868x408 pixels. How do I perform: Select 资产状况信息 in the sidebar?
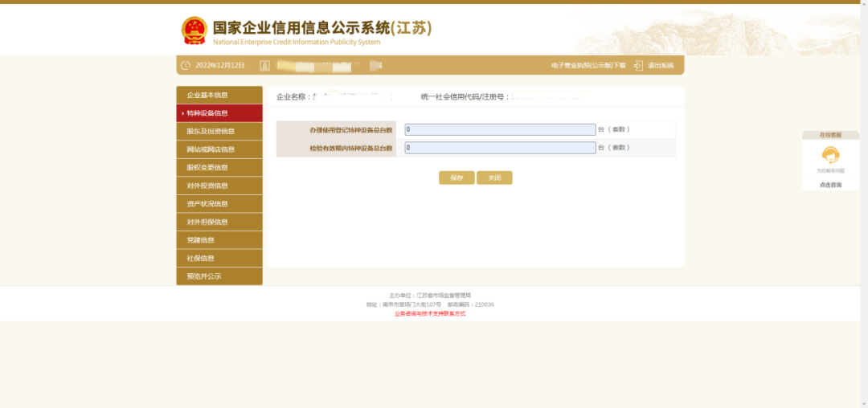pyautogui.click(x=219, y=204)
